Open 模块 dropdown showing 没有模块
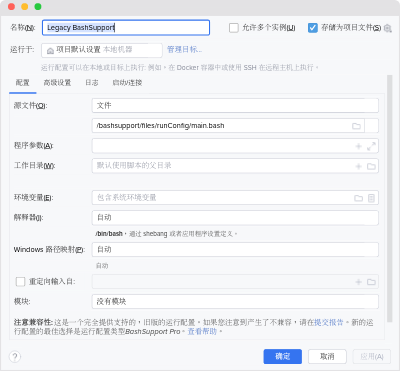 235,302
